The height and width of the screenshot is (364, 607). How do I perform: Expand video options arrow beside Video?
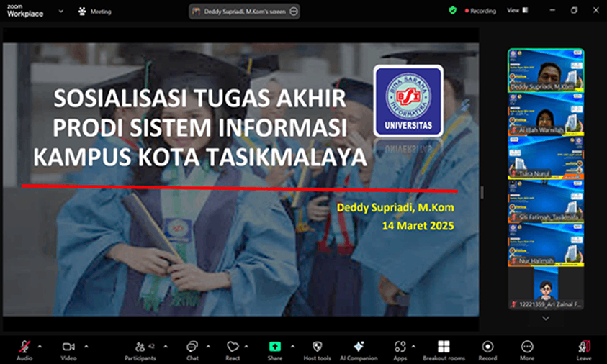pyautogui.click(x=86, y=347)
